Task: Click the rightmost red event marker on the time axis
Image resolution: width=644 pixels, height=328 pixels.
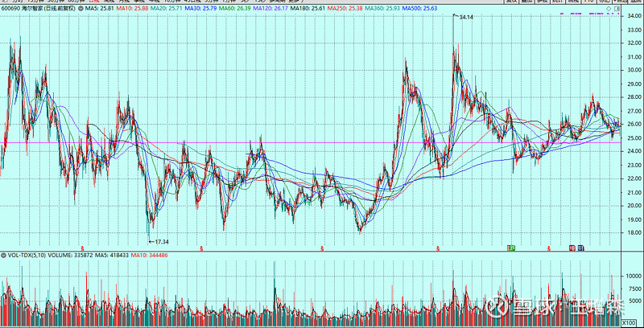Action: tap(548, 248)
